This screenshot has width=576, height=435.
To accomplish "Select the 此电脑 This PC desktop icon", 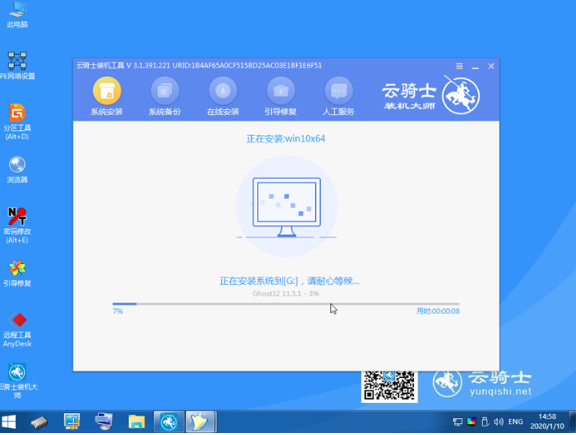I will click(17, 15).
